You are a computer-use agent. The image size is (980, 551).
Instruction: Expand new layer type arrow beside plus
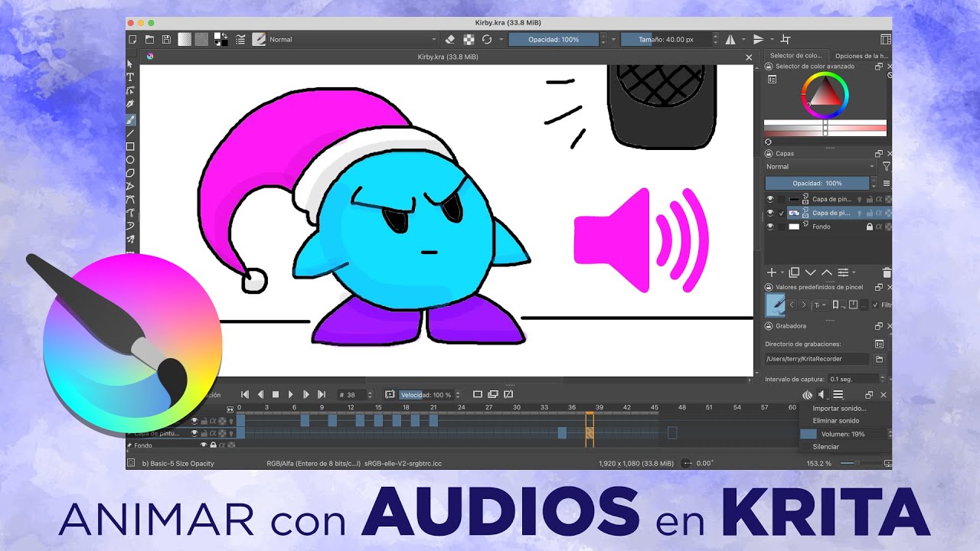(781, 273)
